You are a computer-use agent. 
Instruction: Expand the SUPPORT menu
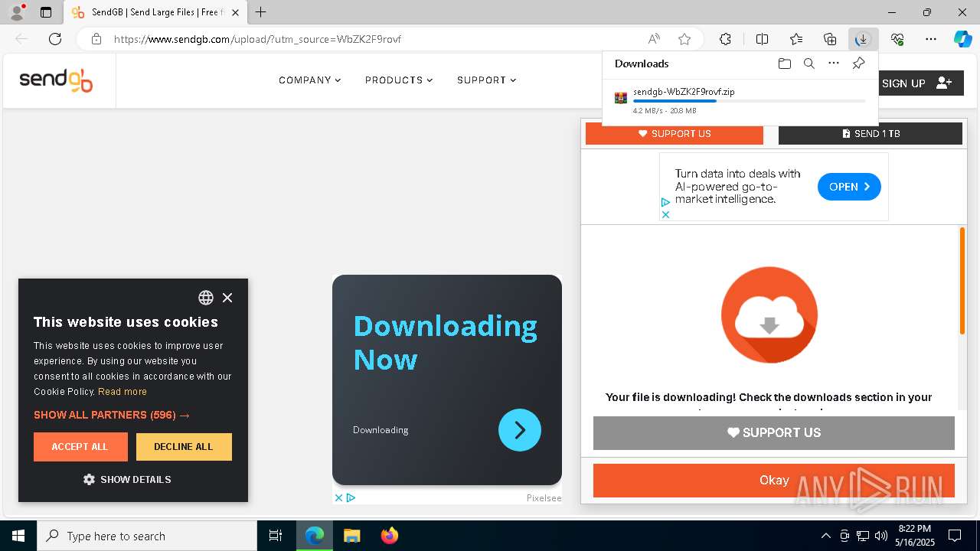[486, 80]
